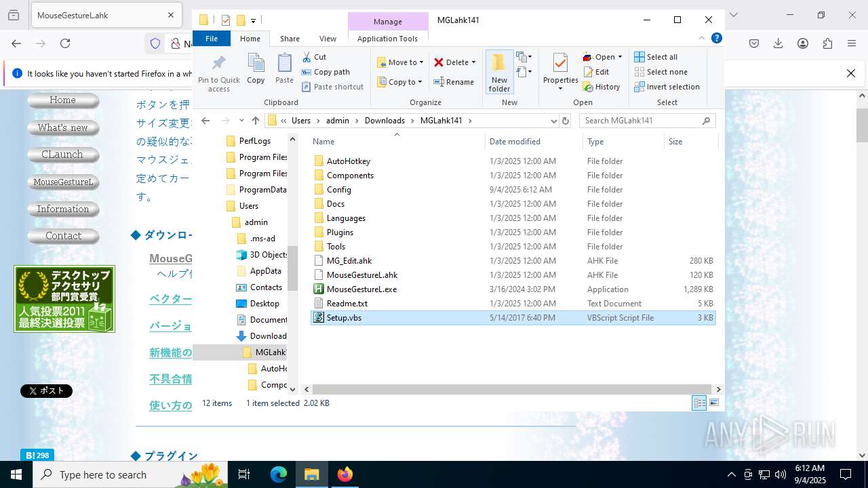This screenshot has width=868, height=488.
Task: Open Properties dropdown arrow
Action: (x=560, y=89)
